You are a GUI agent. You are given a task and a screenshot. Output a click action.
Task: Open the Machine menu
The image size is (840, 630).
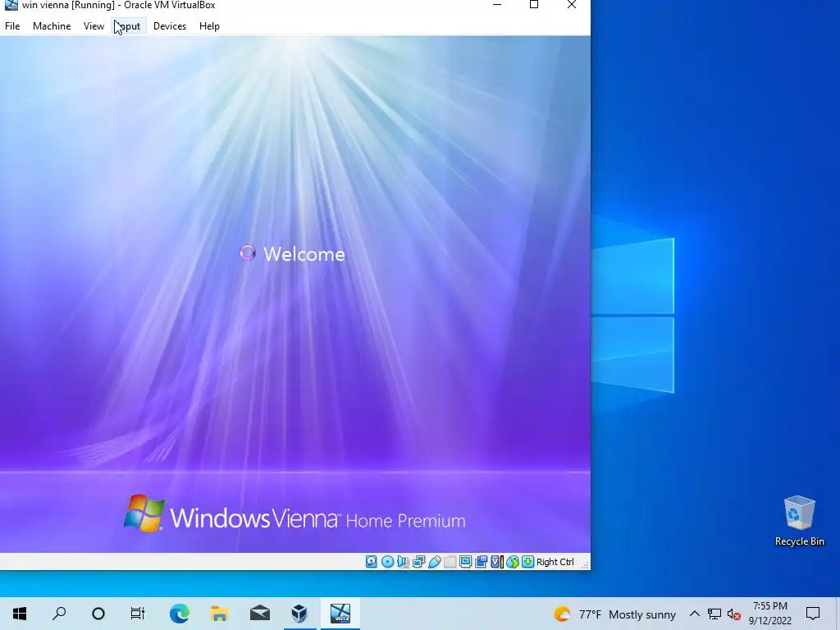tap(52, 26)
